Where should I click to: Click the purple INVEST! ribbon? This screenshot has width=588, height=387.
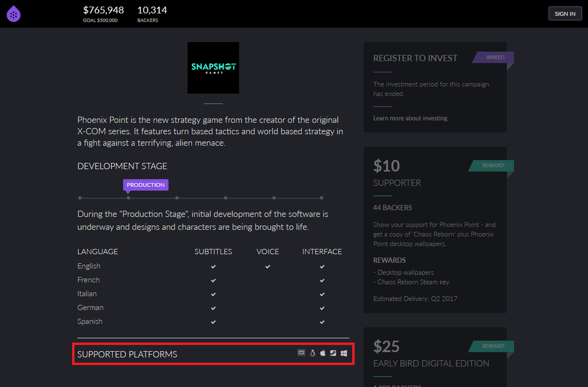pyautogui.click(x=493, y=58)
